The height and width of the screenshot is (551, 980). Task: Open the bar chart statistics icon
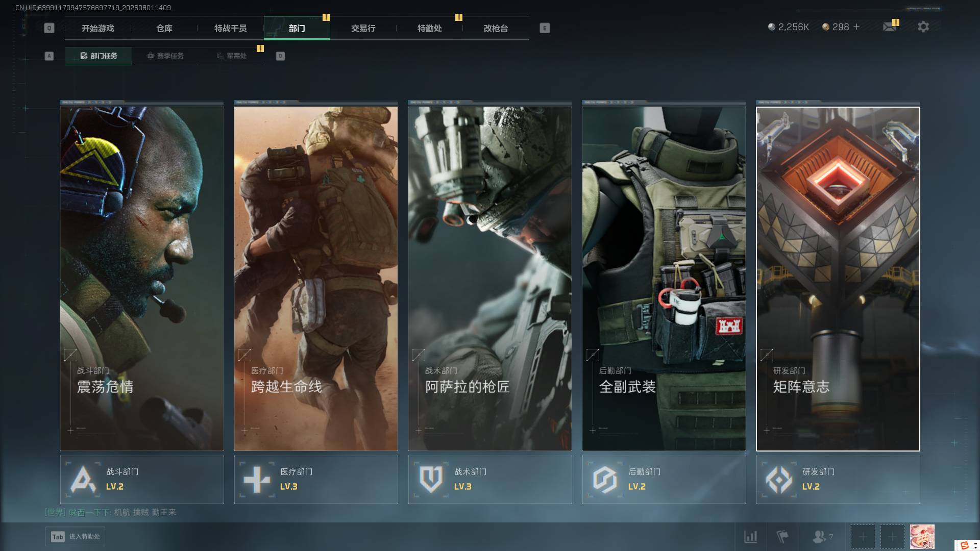pyautogui.click(x=751, y=536)
